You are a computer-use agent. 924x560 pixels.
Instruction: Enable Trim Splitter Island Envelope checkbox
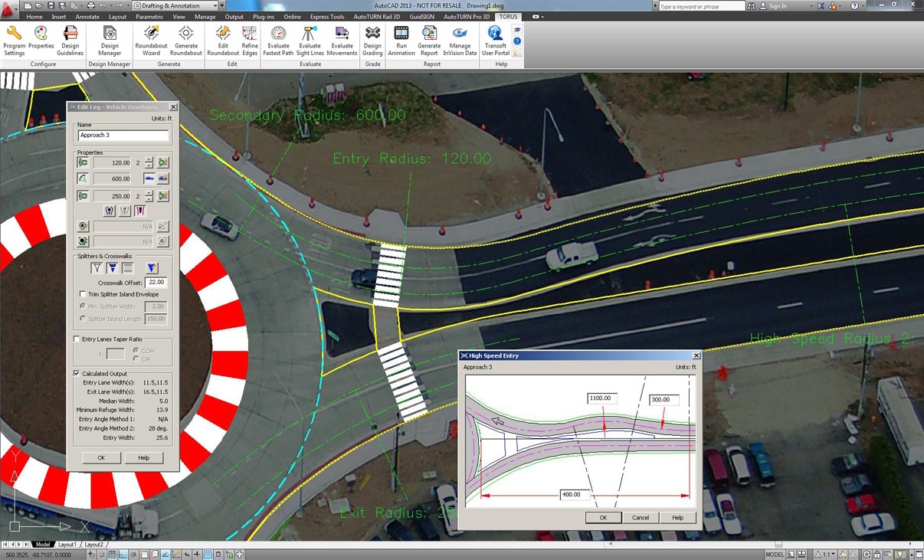click(x=83, y=294)
